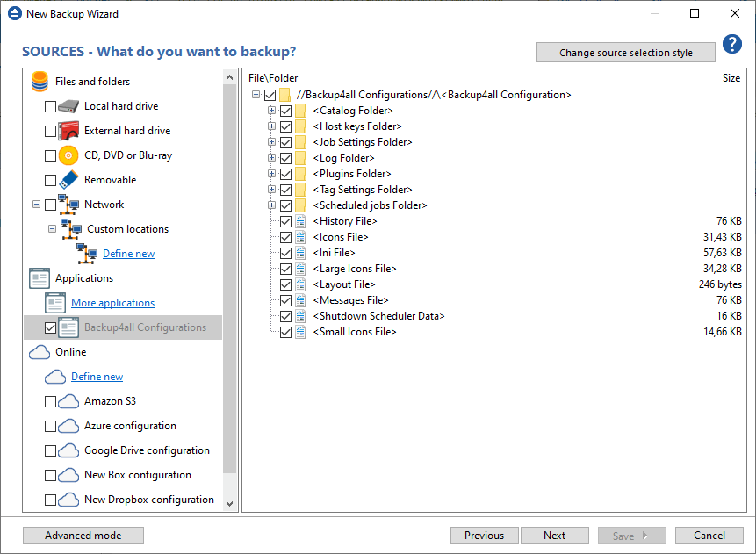Collapse the Custom locations node

pos(52,229)
